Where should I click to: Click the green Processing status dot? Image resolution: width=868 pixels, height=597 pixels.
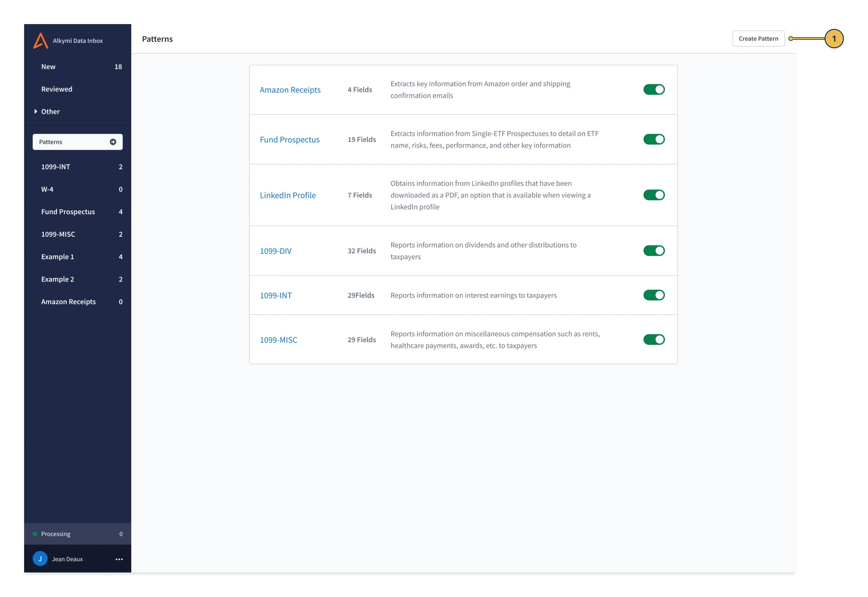click(35, 534)
